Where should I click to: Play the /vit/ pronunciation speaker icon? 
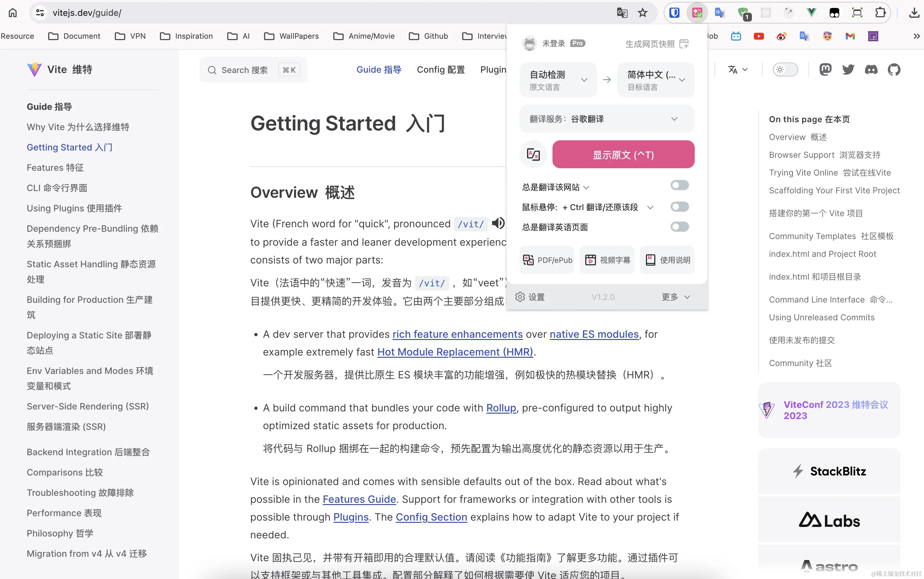498,223
